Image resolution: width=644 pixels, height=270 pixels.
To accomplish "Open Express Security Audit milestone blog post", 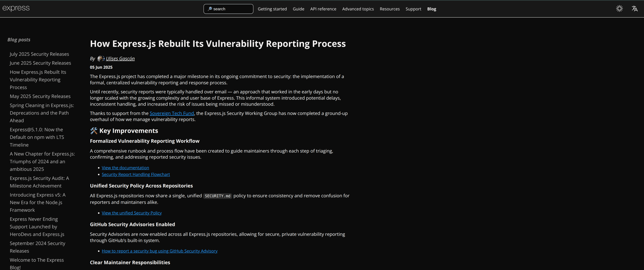I will (x=39, y=182).
